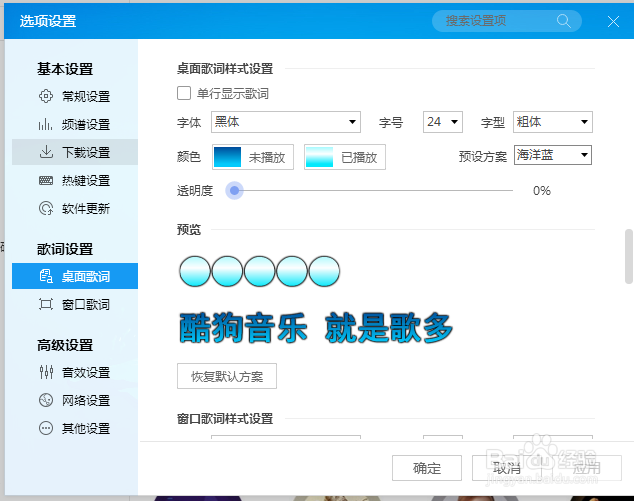Click the vertical scrollbar thumb
The width and height of the screenshot is (634, 501).
point(629,256)
